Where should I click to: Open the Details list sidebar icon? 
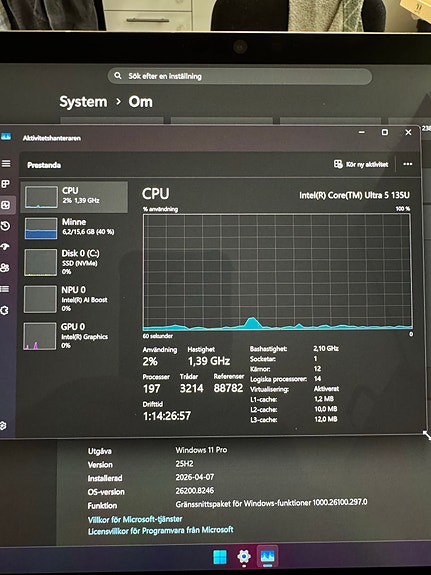coord(5,289)
